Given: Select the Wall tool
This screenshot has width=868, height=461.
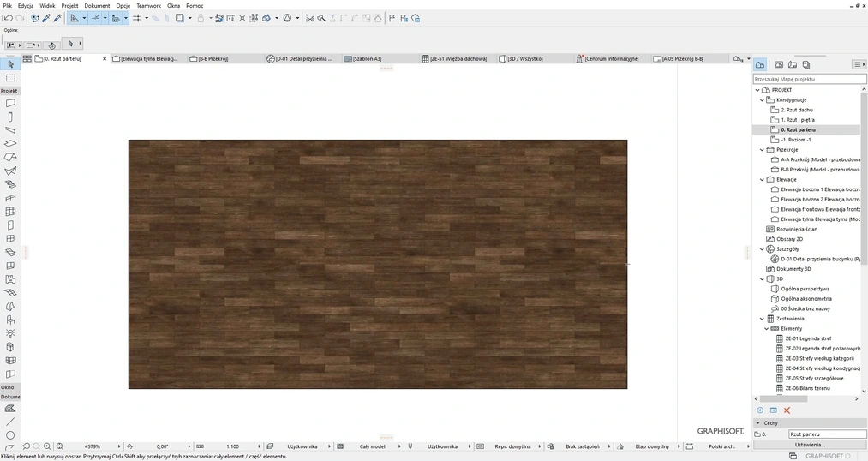Looking at the screenshot, I should 10,103.
